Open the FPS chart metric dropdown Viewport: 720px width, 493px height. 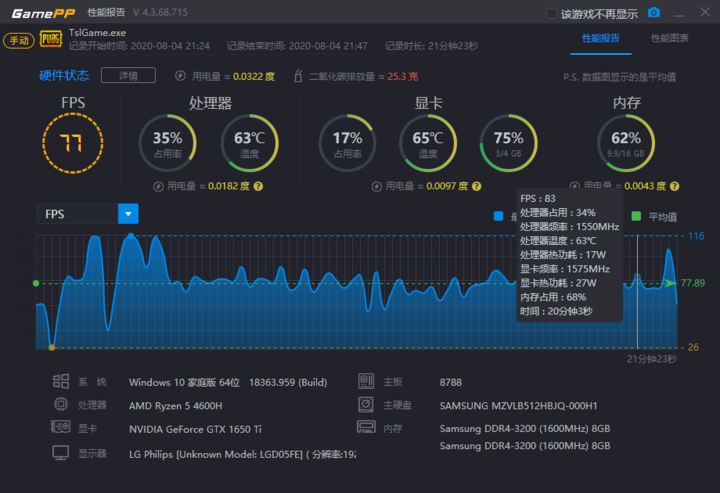pyautogui.click(x=128, y=214)
